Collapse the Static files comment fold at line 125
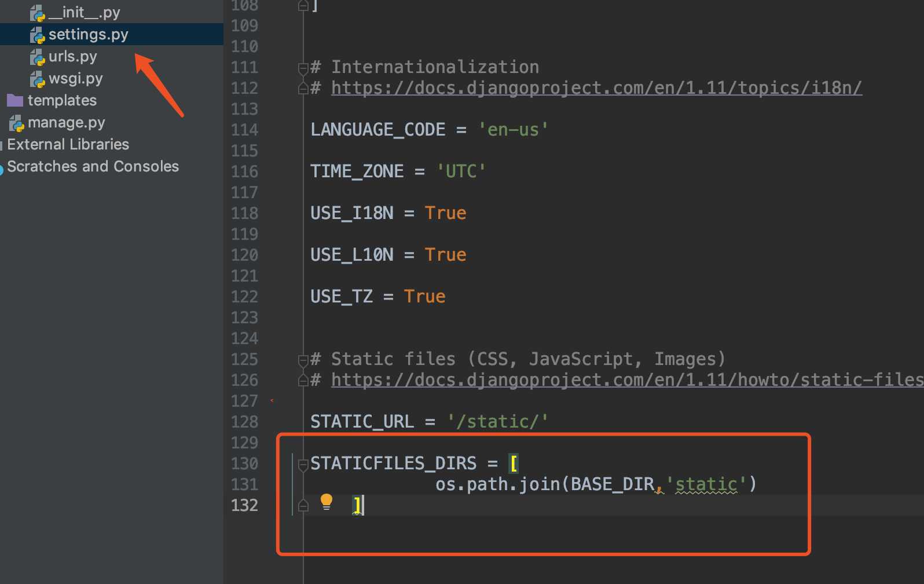 303,360
